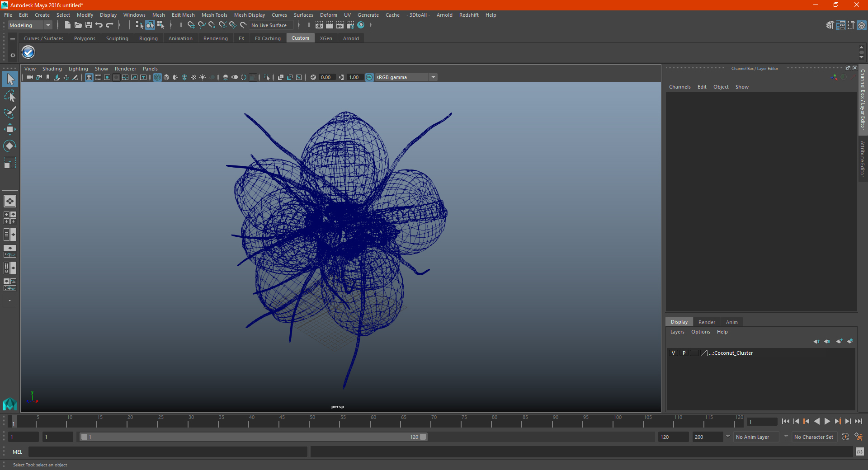868x470 pixels.
Task: Open the shelf settings gear
Action: pyautogui.click(x=13, y=55)
